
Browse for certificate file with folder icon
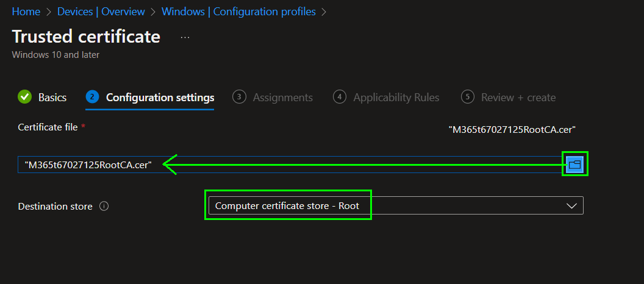coord(574,164)
